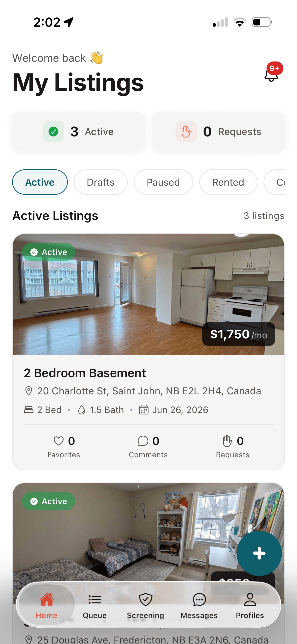Open the 0 Requests summary card
297x644 pixels.
point(219,132)
